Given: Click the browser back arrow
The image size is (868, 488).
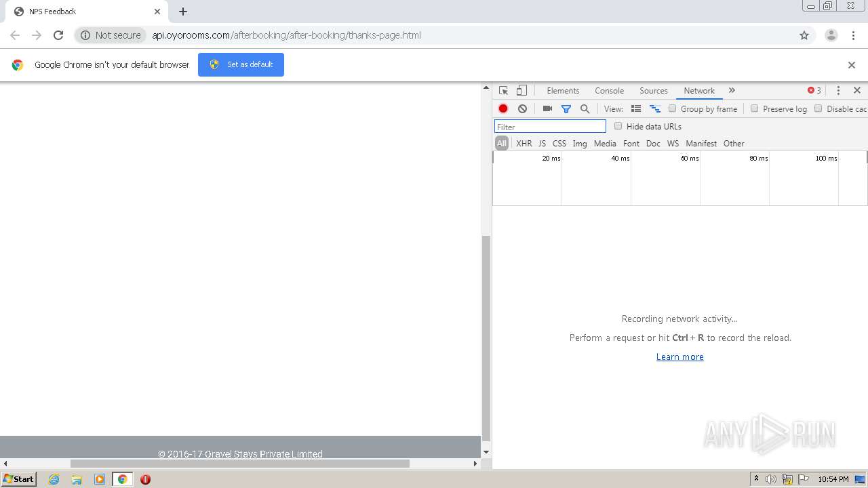Looking at the screenshot, I should (x=15, y=35).
